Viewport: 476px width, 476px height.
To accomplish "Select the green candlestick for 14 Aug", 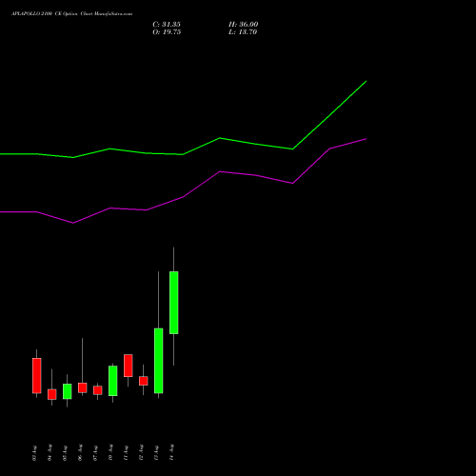I will (174, 303).
